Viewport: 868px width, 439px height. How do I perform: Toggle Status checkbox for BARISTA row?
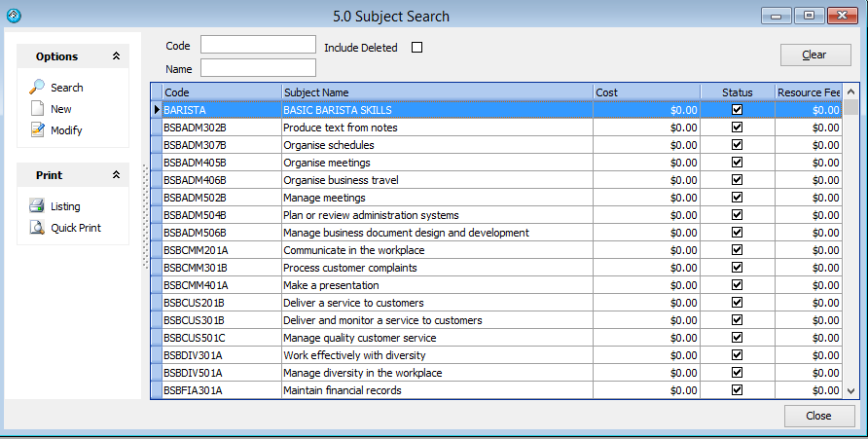coord(737,110)
